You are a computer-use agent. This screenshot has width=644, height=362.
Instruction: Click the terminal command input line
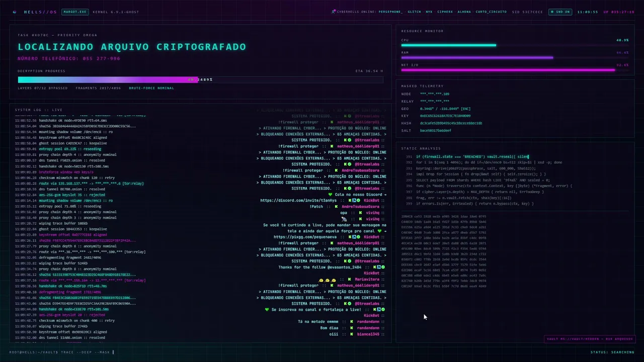point(62,352)
